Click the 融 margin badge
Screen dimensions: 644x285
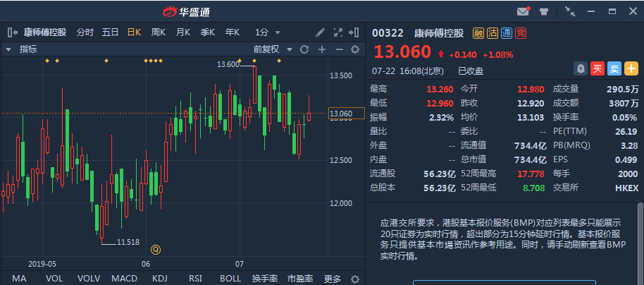coord(478,33)
